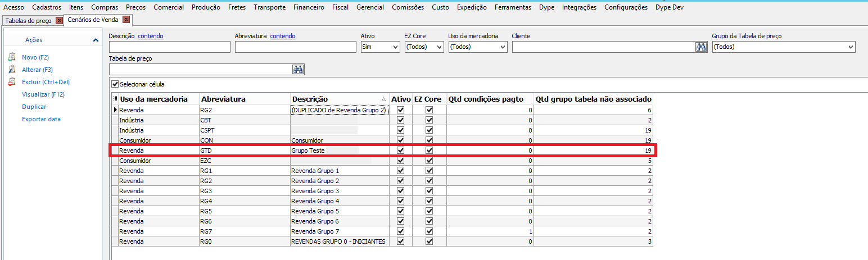The image size is (868, 260).
Task: Select the 'Grupo Teste' description cell
Action: (x=340, y=150)
